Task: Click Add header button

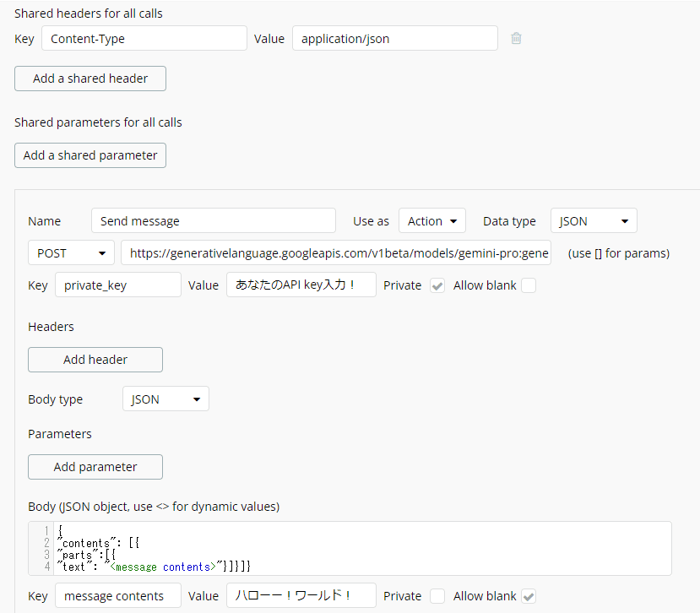Action: (95, 360)
